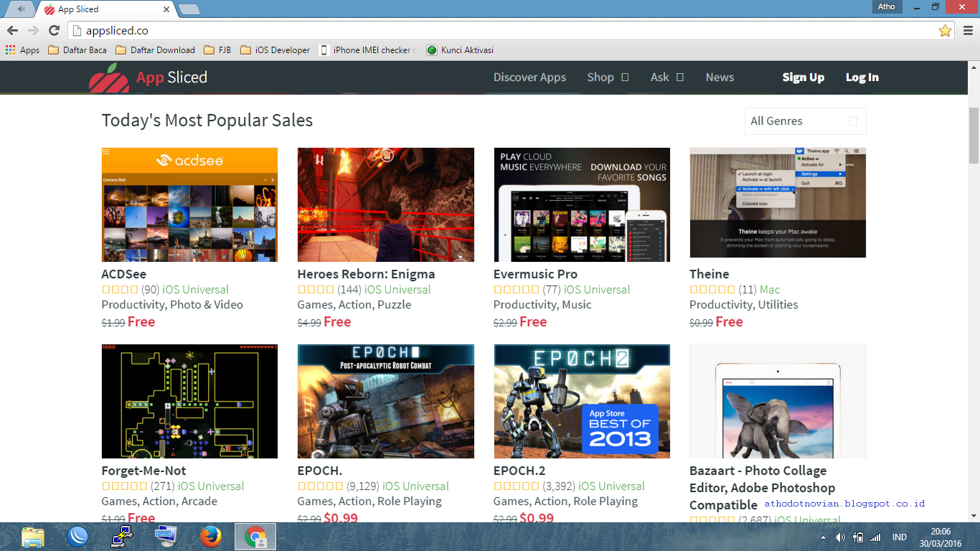This screenshot has height=551, width=980.
Task: Mute the tab with the speaker icon
Action: click(x=22, y=9)
